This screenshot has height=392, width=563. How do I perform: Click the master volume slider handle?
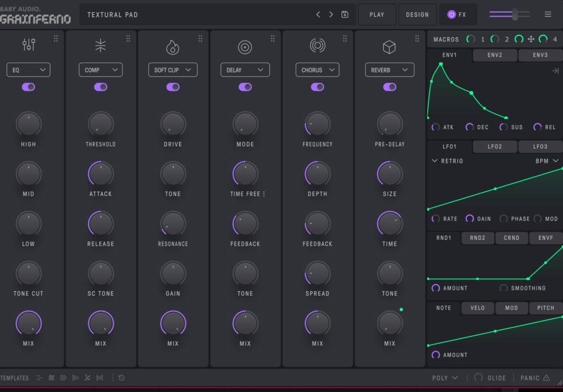click(515, 15)
